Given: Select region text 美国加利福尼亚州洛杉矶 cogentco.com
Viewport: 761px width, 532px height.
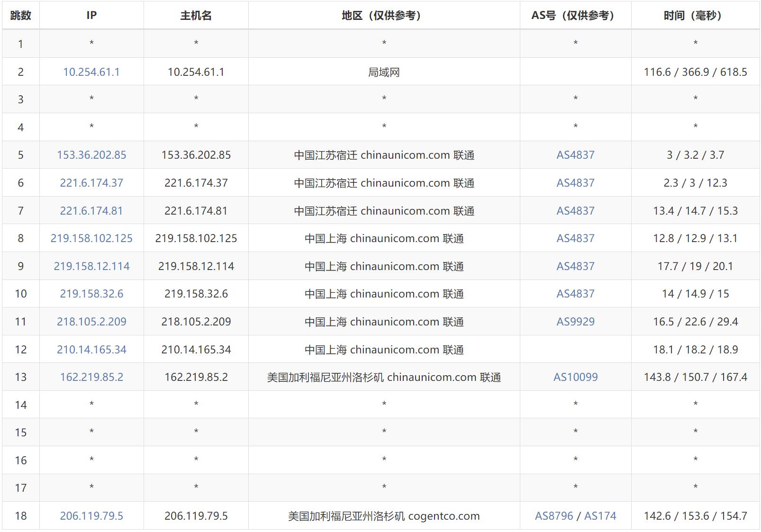Looking at the screenshot, I should (x=384, y=516).
